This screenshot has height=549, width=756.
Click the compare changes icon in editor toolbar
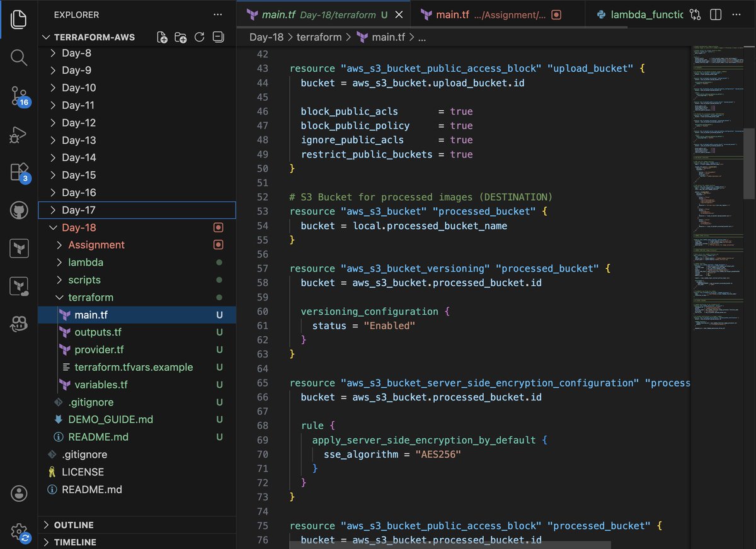695,14
